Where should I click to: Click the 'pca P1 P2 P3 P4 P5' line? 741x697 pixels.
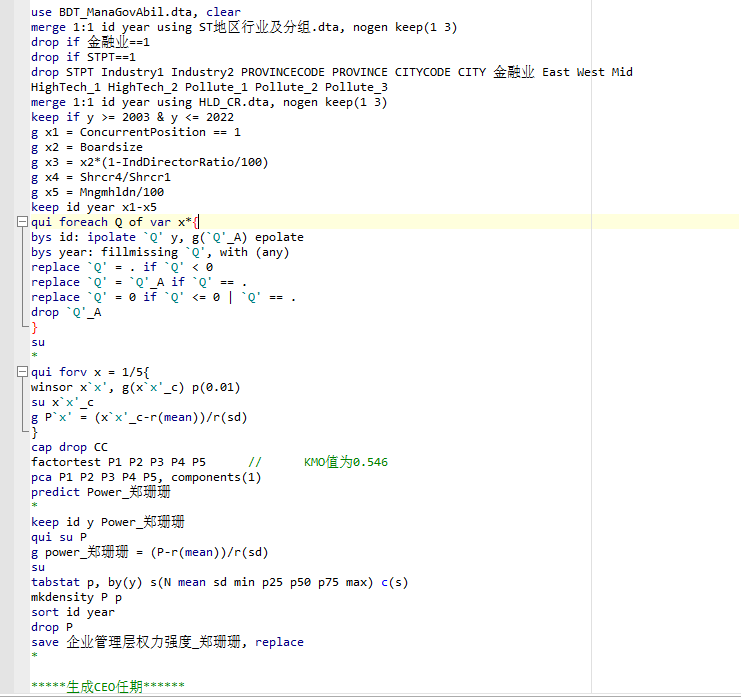coord(146,477)
